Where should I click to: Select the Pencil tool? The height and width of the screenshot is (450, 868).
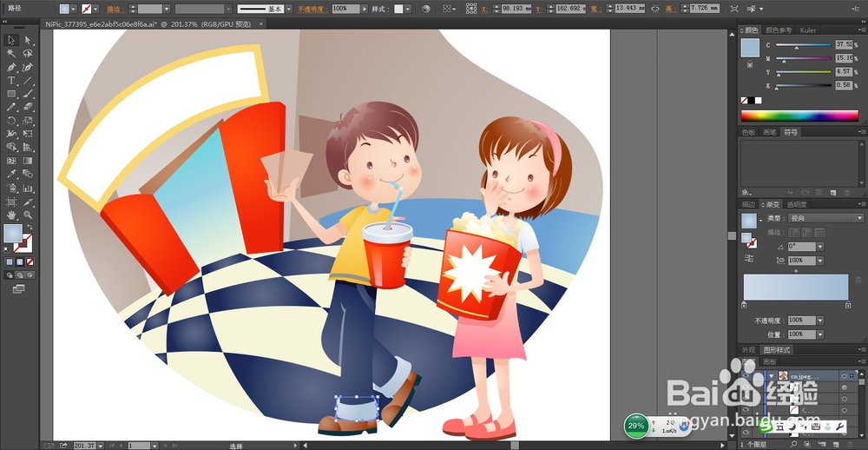pos(11,107)
